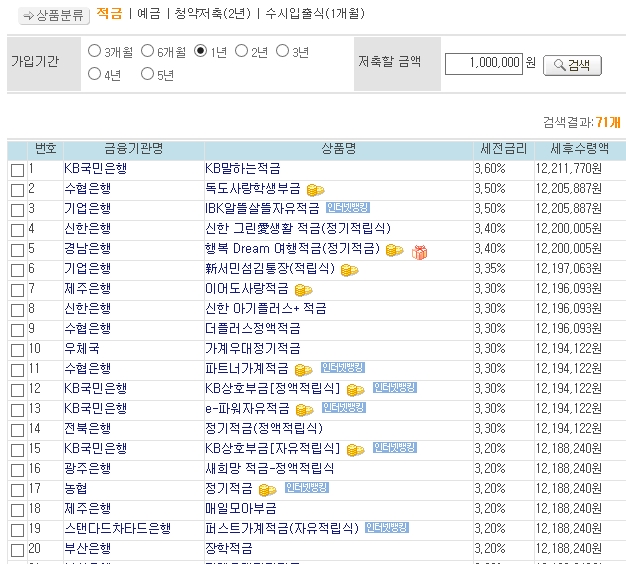Screen dimensions: 626x564
Task: Tick checkbox for row 20 부산은행
Action: pos(18,550)
